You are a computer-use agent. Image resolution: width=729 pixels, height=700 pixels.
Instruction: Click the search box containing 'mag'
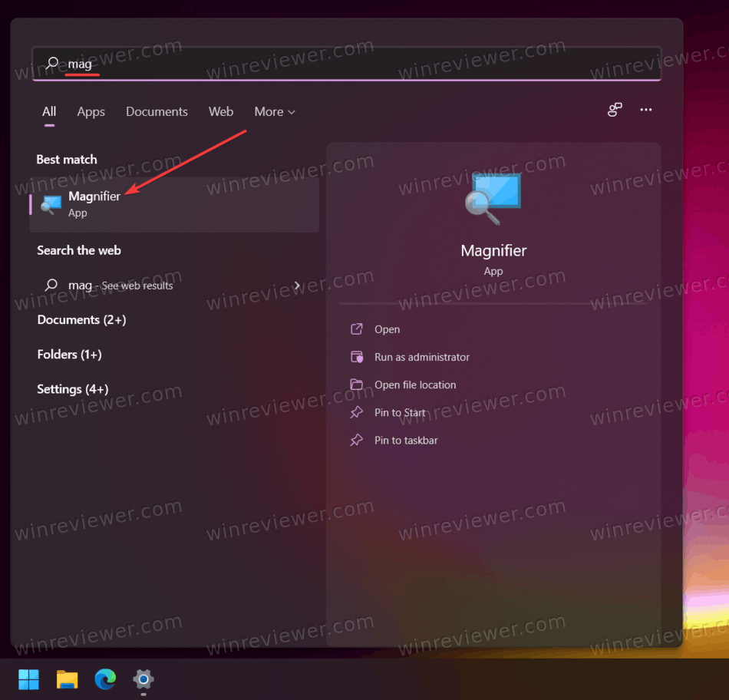pyautogui.click(x=346, y=64)
